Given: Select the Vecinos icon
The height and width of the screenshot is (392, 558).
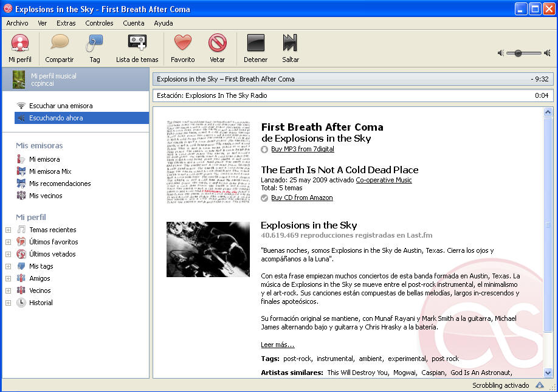Looking at the screenshot, I should coord(21,291).
